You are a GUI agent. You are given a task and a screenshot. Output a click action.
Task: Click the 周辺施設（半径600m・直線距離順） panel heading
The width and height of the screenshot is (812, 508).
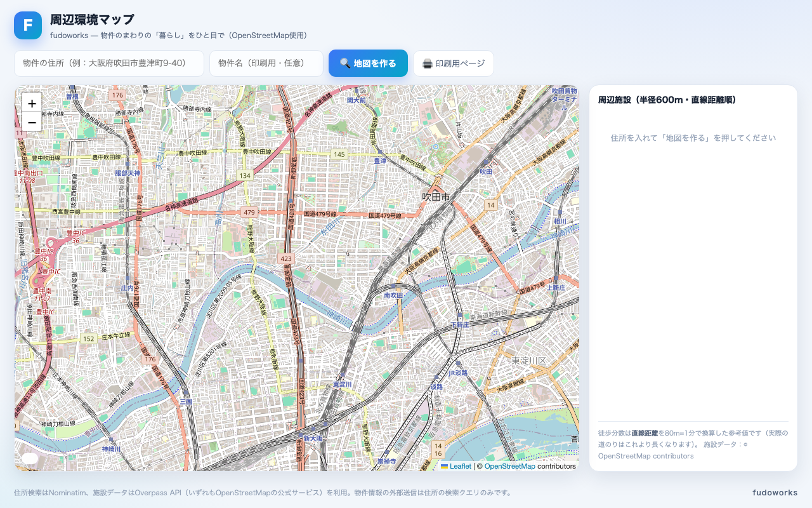(x=667, y=100)
